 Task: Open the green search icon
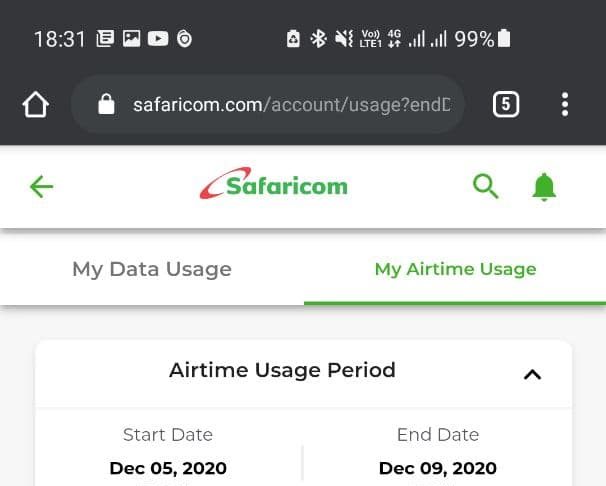(x=486, y=186)
